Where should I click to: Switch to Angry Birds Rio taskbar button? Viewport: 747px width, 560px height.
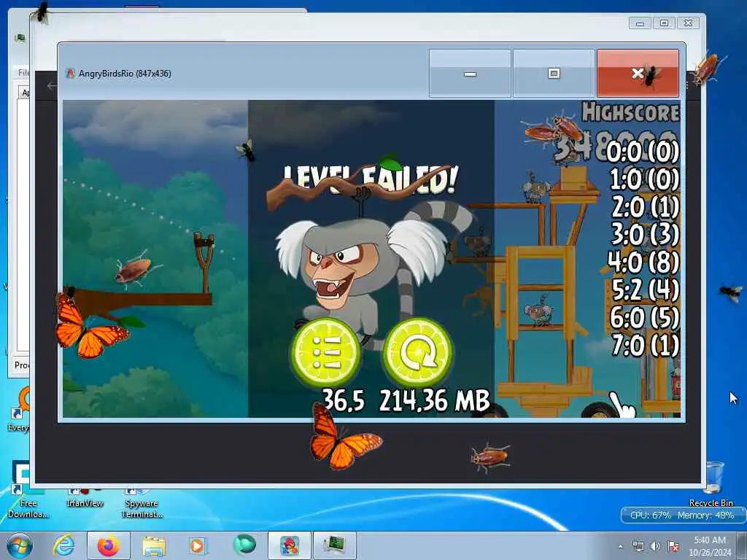point(289,545)
